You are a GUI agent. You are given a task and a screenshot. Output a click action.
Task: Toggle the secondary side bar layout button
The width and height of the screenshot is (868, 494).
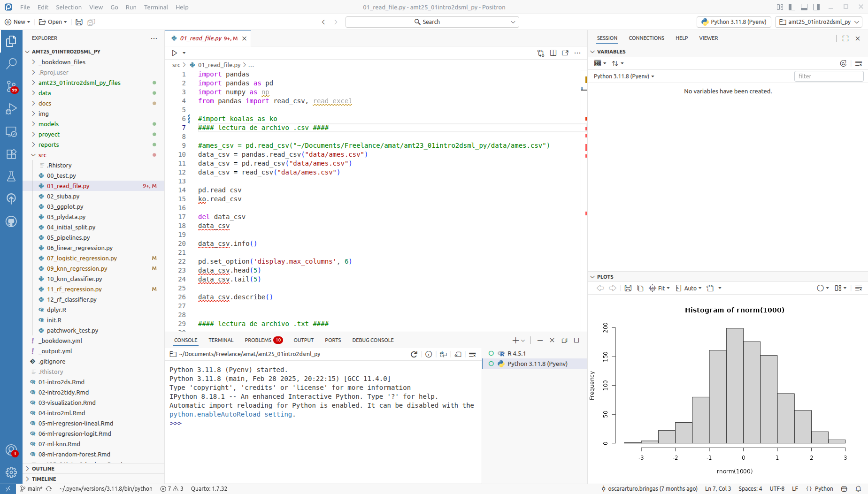[x=816, y=7]
